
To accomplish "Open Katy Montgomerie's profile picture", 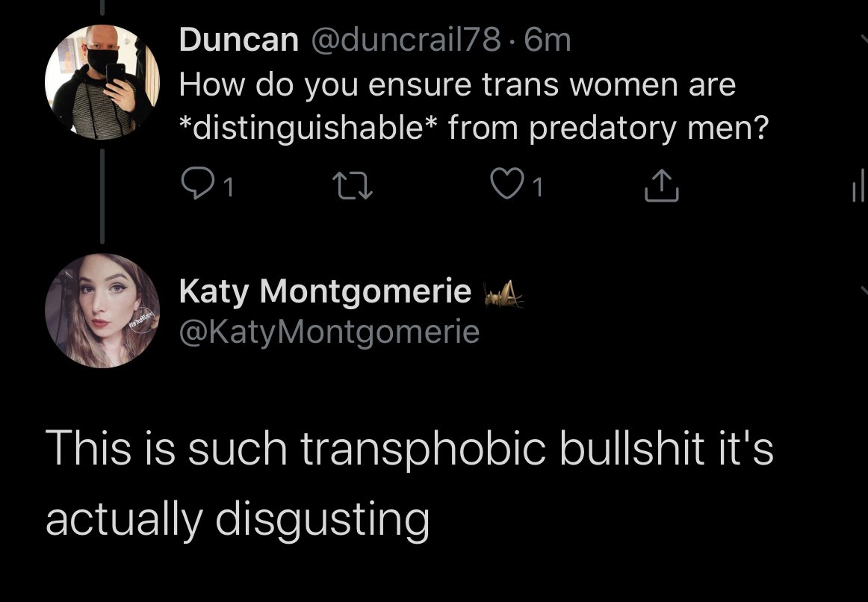I will [102, 311].
